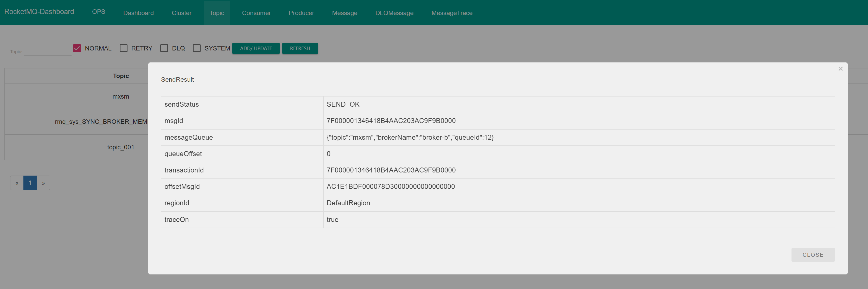Enable the RETRY topic filter checkbox
This screenshot has height=289, width=868.
(x=124, y=48)
